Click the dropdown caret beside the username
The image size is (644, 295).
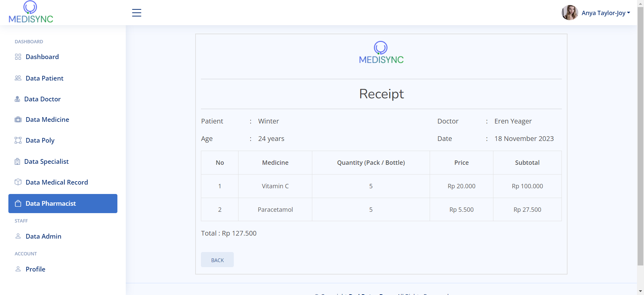tap(629, 13)
